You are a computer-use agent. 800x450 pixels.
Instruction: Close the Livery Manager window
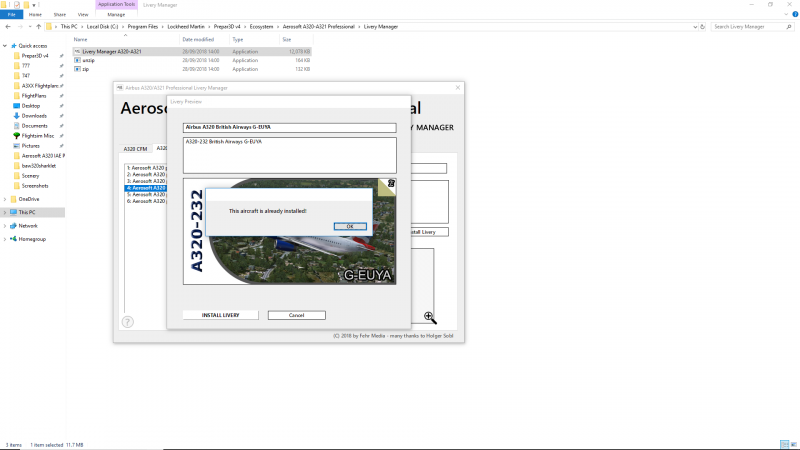458,88
